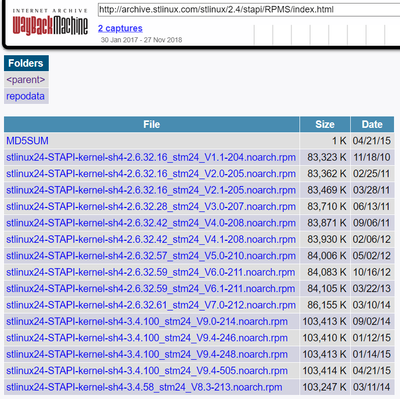Screen dimensions: 400x399
Task: Select the 01/12/15 date cell
Action: [x=372, y=338]
